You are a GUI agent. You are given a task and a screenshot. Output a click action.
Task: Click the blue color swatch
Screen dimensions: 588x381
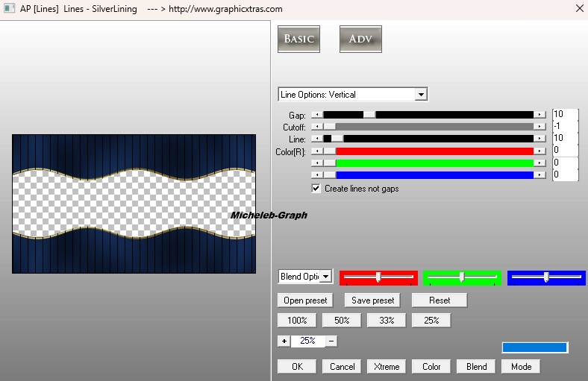point(534,347)
